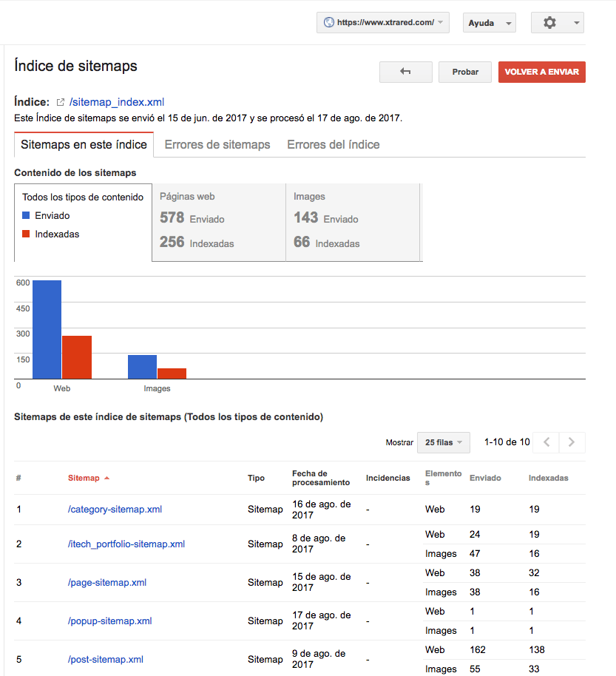The image size is (616, 676).
Task: Select the Images content panel
Action: (353, 223)
